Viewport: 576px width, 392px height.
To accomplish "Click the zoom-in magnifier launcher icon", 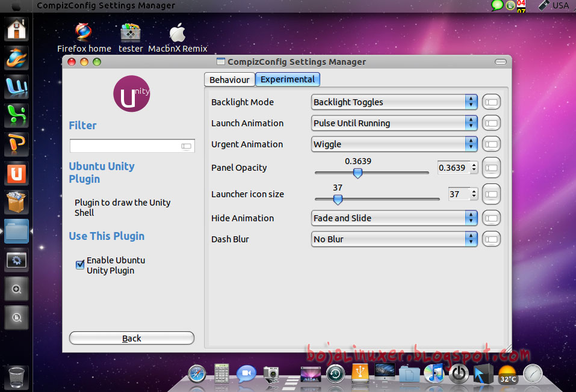I will tap(16, 289).
